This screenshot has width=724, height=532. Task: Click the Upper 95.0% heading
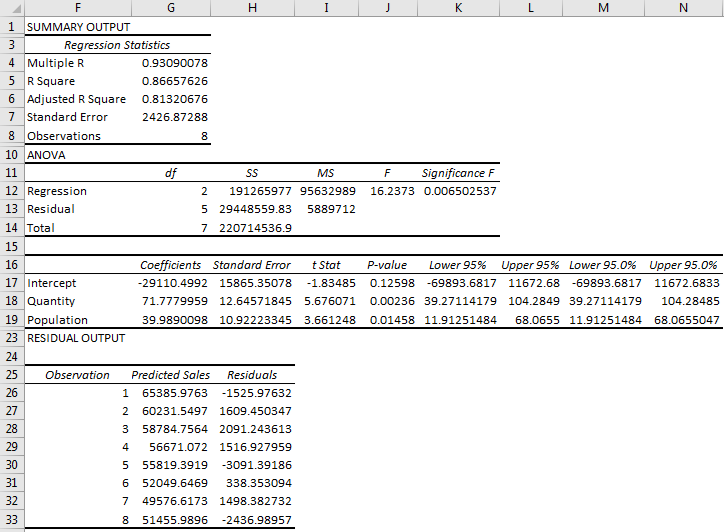coord(683,265)
